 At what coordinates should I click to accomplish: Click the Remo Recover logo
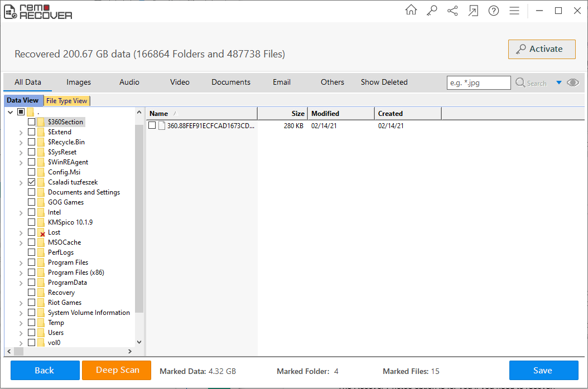38,12
